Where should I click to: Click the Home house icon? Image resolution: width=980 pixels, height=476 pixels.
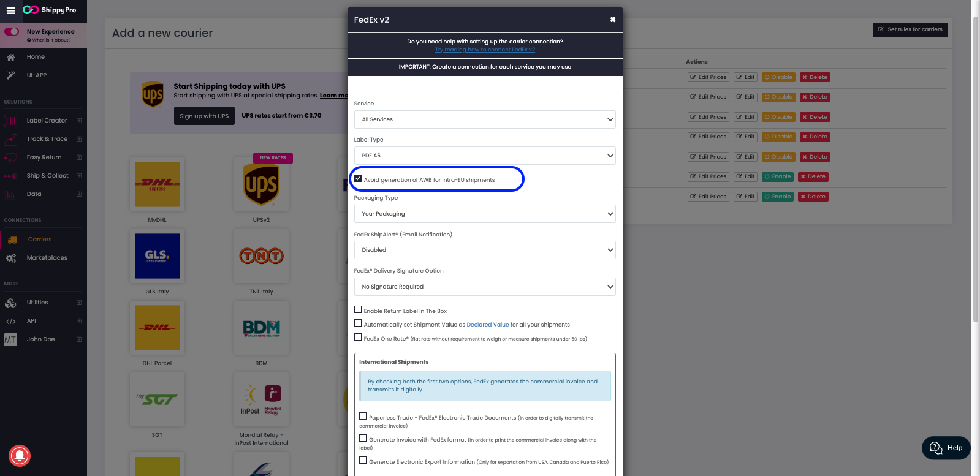[x=10, y=57]
